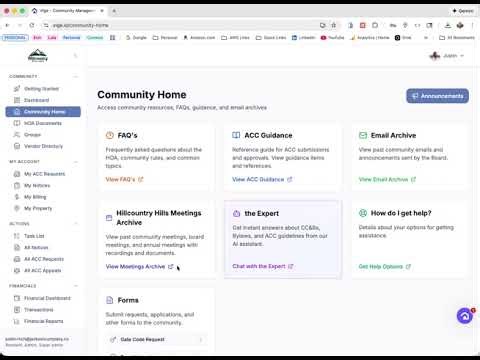Click the Hillcountry logo in the sidebar
The width and height of the screenshot is (480, 360).
coord(38,56)
